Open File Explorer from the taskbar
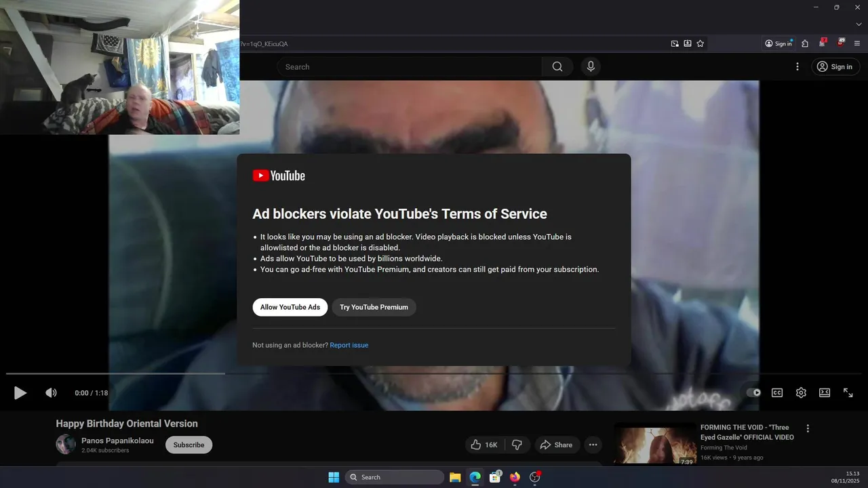This screenshot has height=488, width=868. tap(455, 477)
